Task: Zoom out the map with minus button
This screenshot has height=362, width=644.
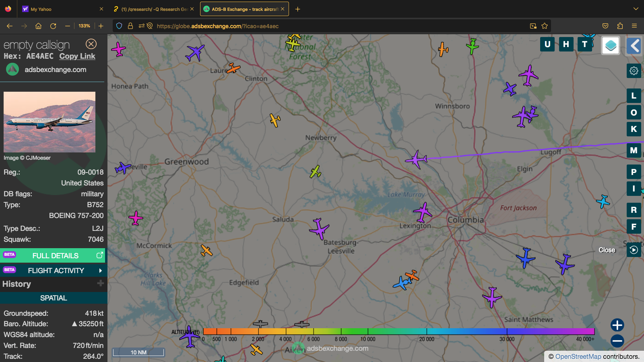Action: [617, 341]
